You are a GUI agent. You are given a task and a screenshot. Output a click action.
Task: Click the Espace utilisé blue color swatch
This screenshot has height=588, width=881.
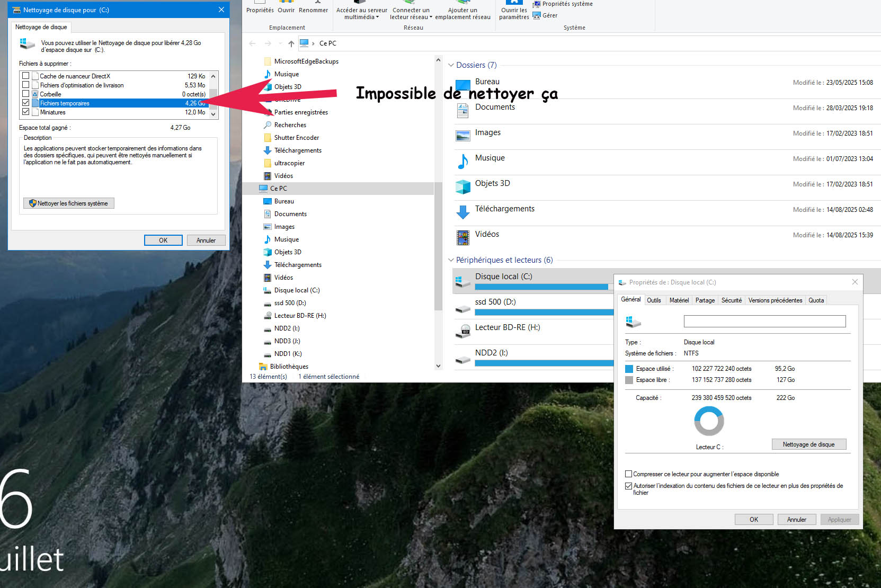coord(629,369)
